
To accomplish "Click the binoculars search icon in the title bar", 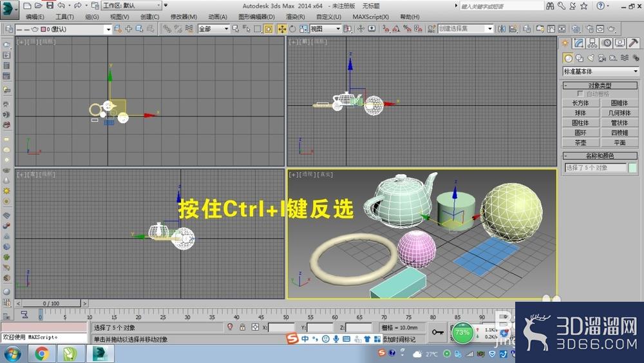I will tap(551, 6).
